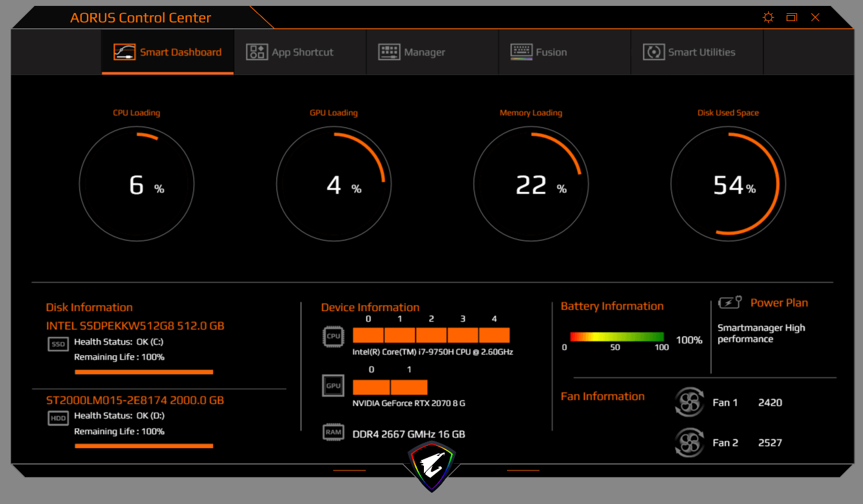This screenshot has width=863, height=504.
Task: Click the GPU chip icon
Action: pos(333,385)
